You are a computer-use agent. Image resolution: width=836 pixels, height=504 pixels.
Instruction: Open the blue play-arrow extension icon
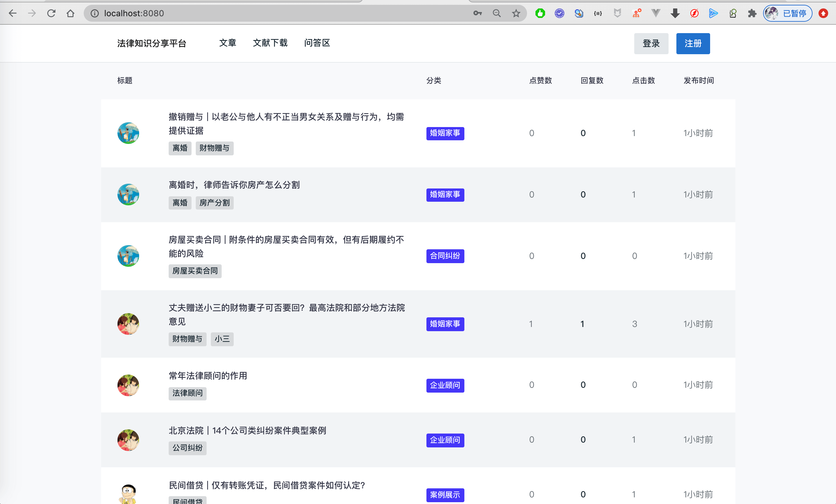713,13
